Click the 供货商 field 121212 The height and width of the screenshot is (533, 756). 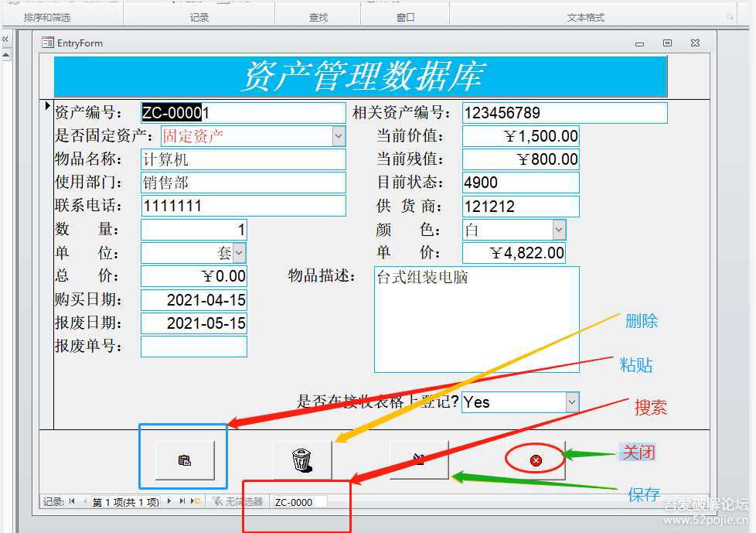(x=521, y=207)
